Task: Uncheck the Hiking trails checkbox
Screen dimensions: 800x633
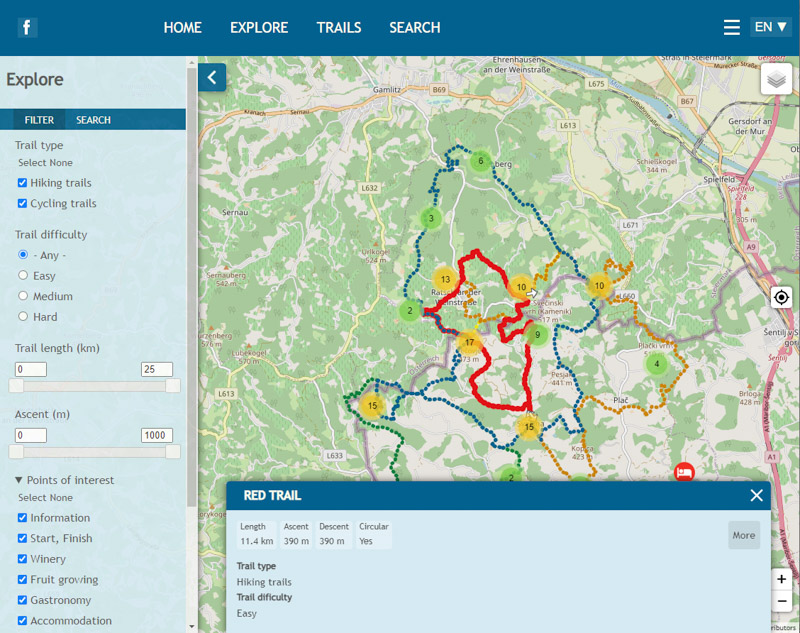Action: click(x=22, y=183)
